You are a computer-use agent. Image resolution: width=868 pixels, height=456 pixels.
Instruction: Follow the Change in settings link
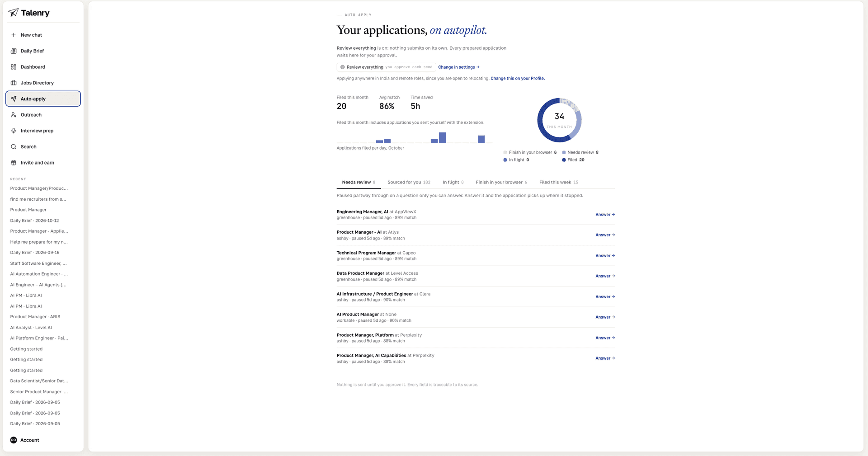pyautogui.click(x=459, y=67)
